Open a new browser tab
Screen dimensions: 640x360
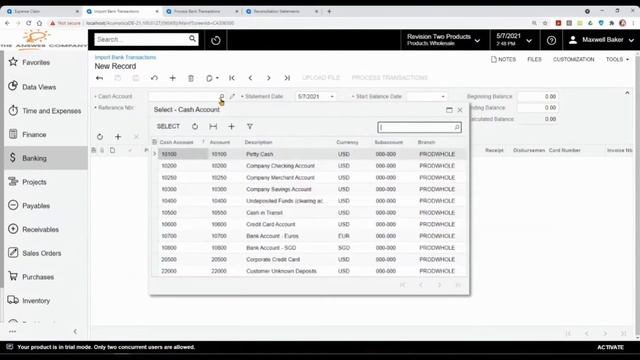329,11
